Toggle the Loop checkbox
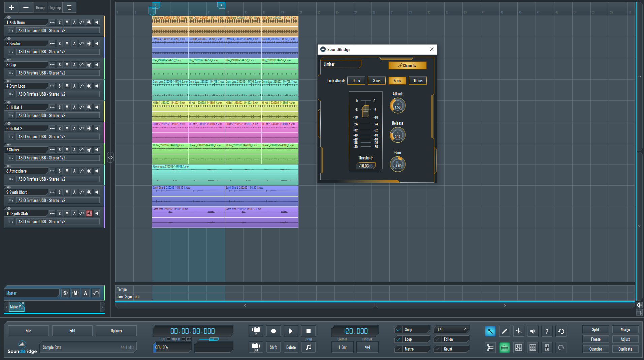Screen dimensions: 644x360 tap(398, 339)
